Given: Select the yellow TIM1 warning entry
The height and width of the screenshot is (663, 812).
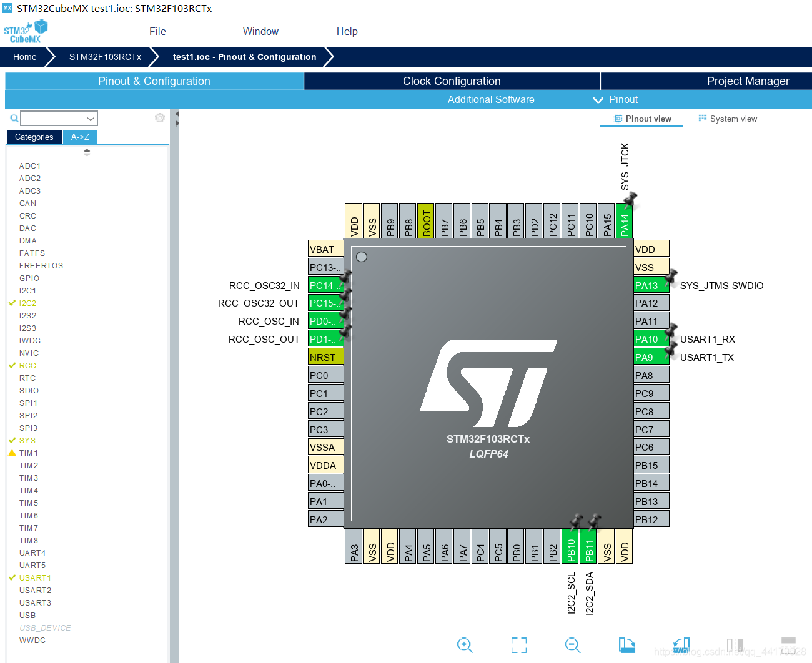Looking at the screenshot, I should pos(29,453).
